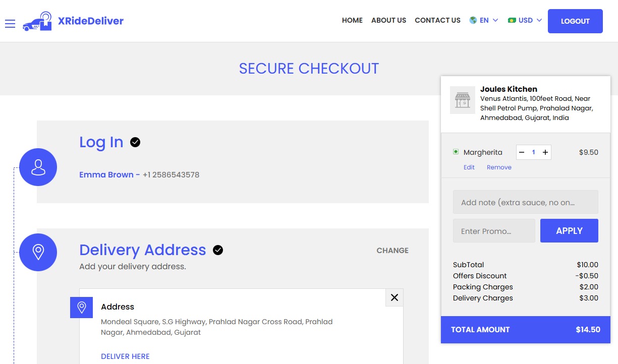Open the hamburger navigation menu
Screen dimensions: 618x364
tap(10, 23)
